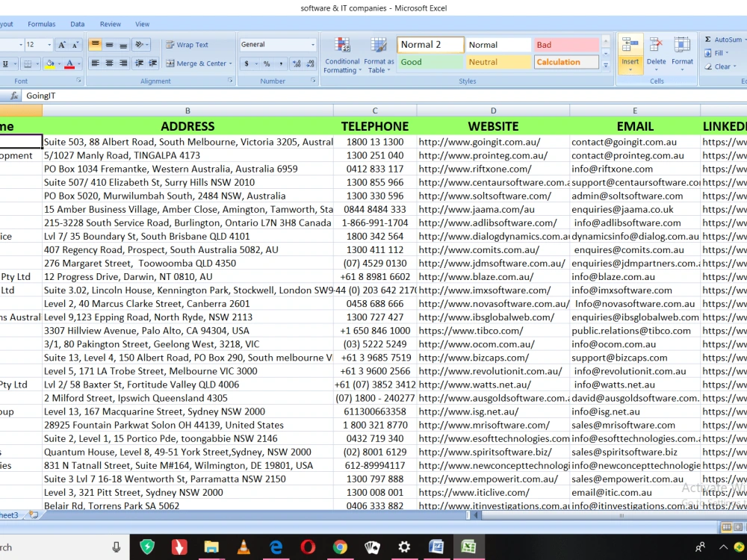This screenshot has height=560, width=747.
Task: Open VLC from the taskbar
Action: tap(244, 547)
